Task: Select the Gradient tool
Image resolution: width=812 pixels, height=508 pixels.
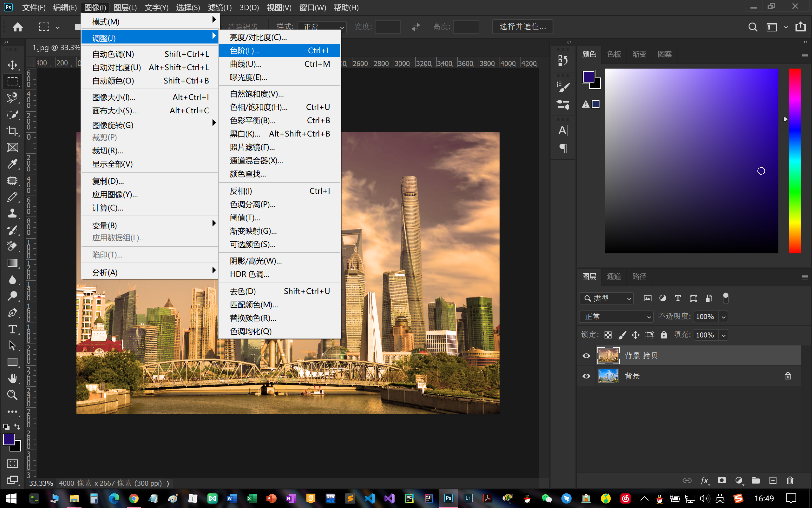Action: [12, 263]
